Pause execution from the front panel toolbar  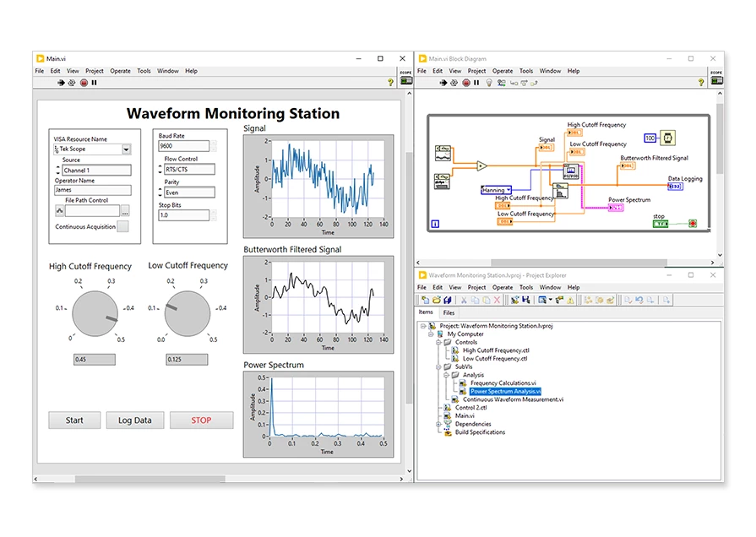[95, 83]
